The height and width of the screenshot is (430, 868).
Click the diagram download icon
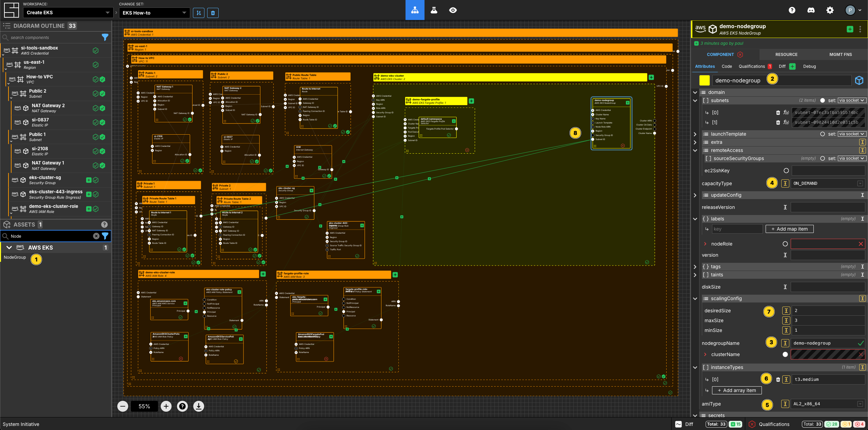pos(199,406)
